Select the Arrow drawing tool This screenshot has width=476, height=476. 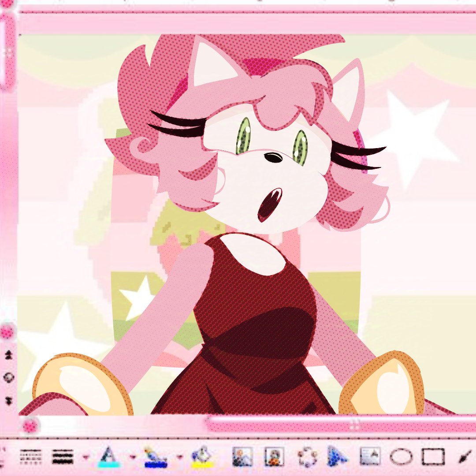[465, 457]
